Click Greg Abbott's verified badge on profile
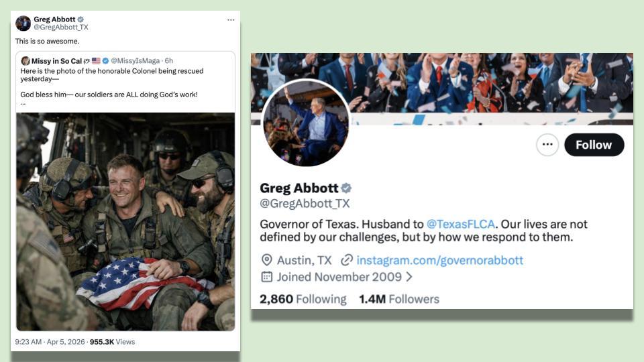 click(x=346, y=188)
